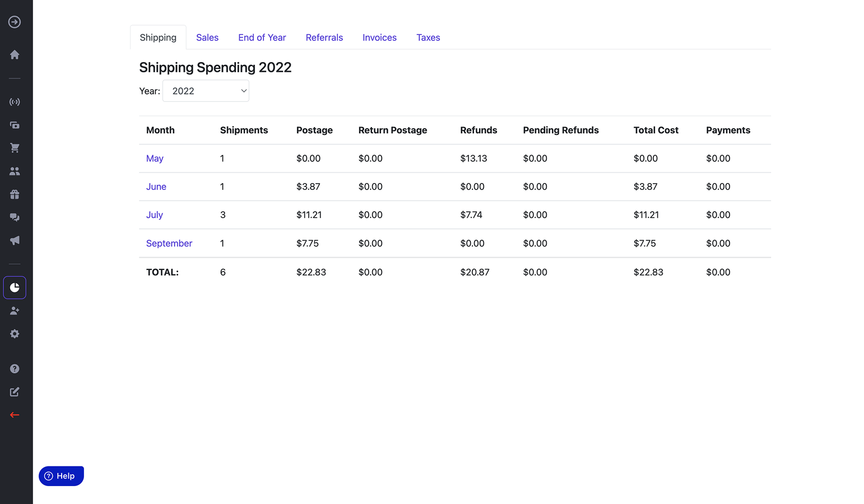
Task: Expand the sidebar with the arrow circle icon
Action: (15, 22)
